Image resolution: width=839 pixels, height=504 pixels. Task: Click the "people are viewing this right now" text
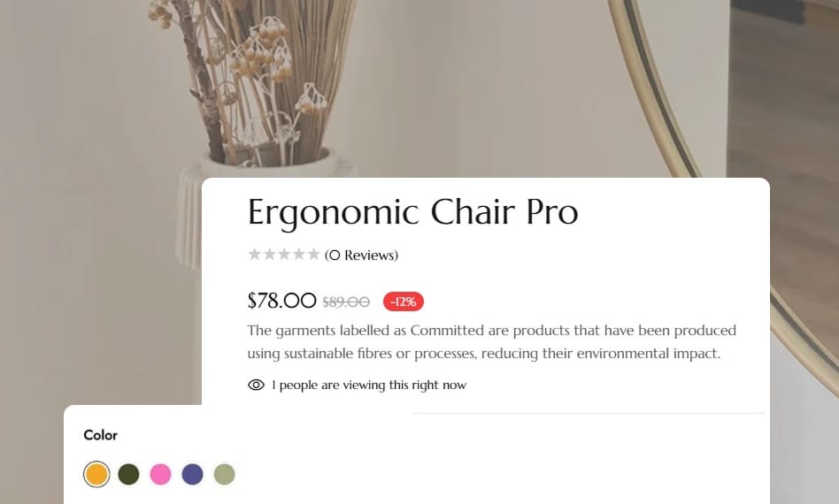[x=372, y=385]
